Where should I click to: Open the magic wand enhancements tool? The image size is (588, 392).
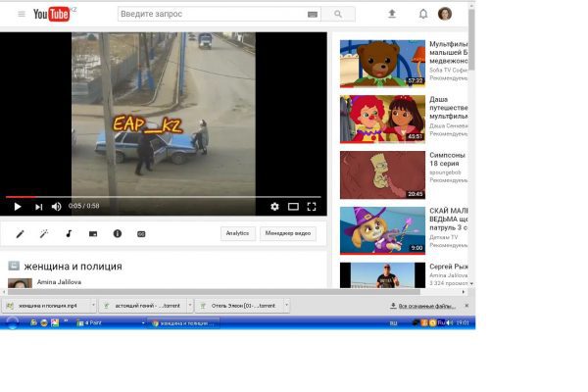point(44,234)
